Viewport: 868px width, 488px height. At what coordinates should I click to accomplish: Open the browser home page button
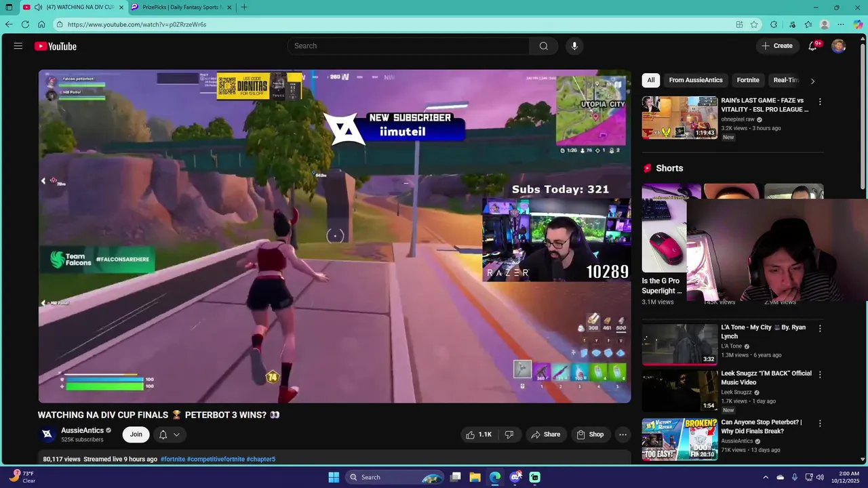(x=41, y=24)
